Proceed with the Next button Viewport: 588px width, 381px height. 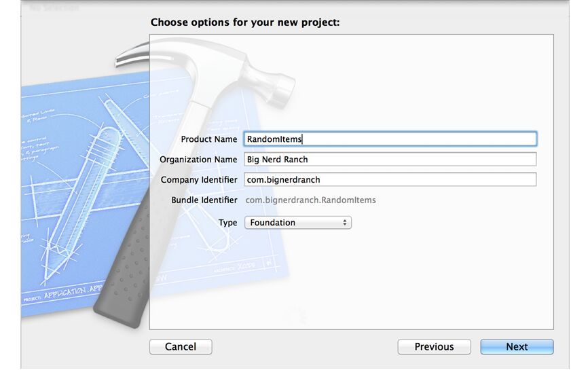(517, 346)
